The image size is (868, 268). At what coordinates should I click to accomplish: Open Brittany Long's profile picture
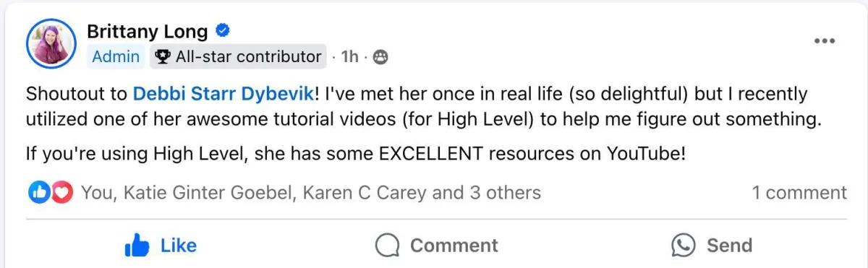click(51, 43)
